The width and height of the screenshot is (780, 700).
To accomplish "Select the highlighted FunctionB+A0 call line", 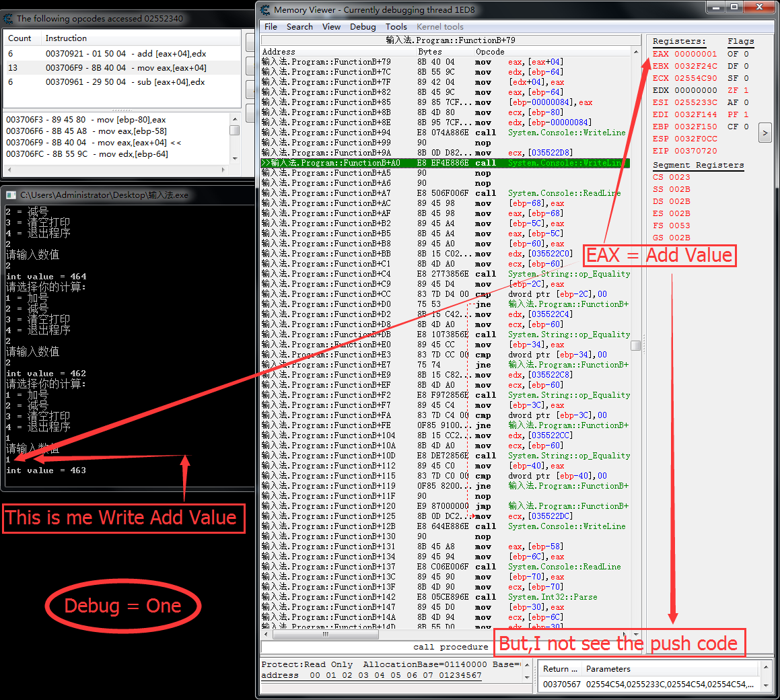I will [444, 163].
